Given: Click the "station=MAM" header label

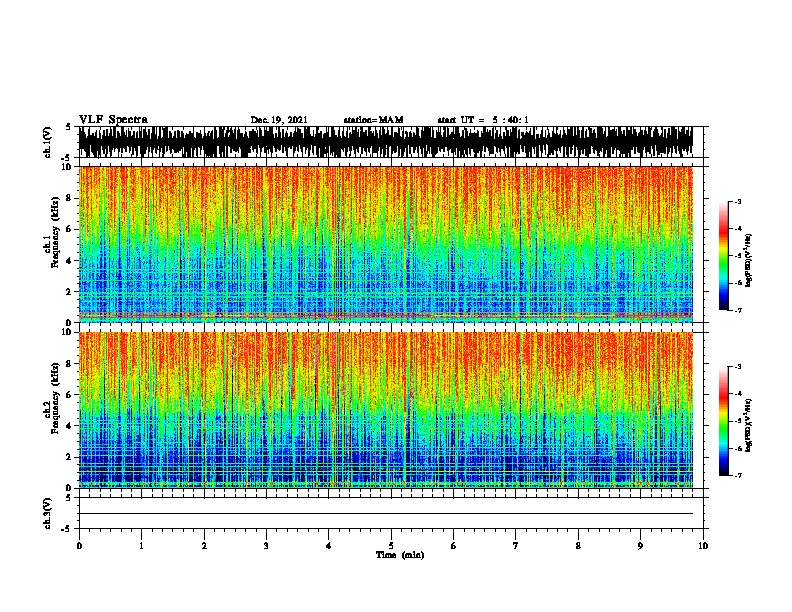Looking at the screenshot, I should 373,120.
